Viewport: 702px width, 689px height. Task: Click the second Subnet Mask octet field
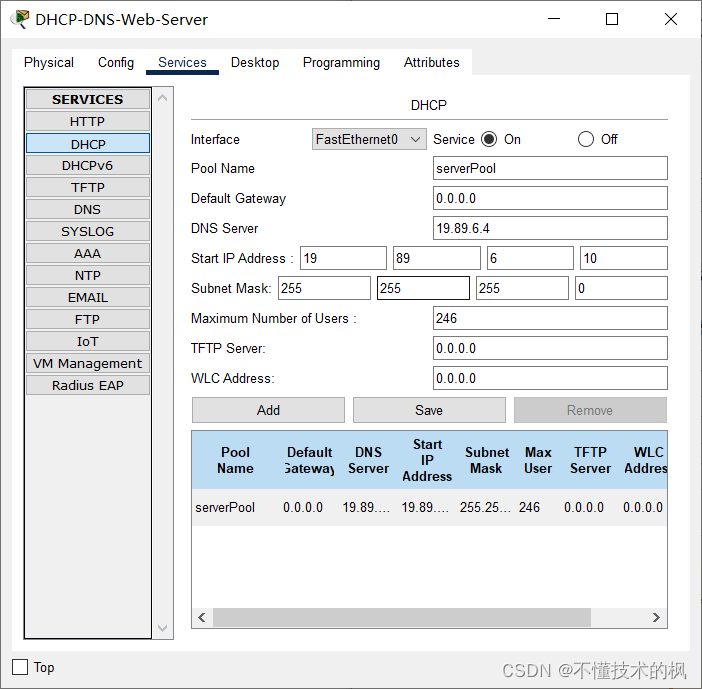[x=424, y=288]
